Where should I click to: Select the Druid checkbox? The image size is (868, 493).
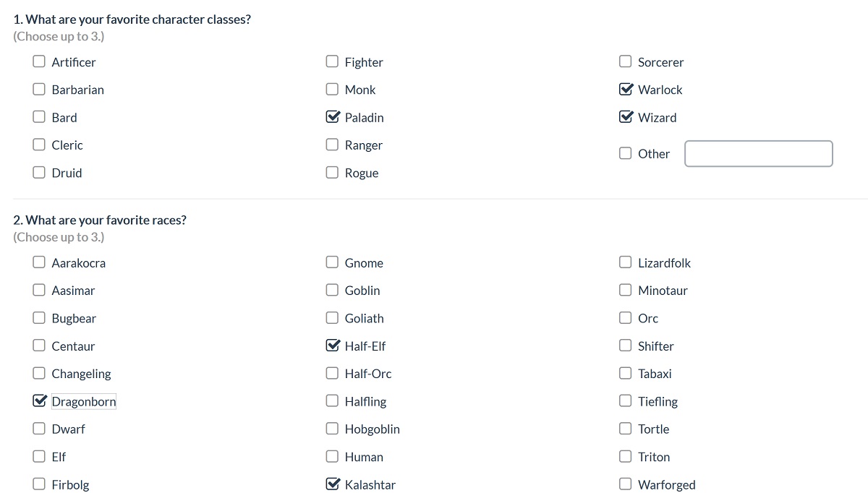point(39,172)
